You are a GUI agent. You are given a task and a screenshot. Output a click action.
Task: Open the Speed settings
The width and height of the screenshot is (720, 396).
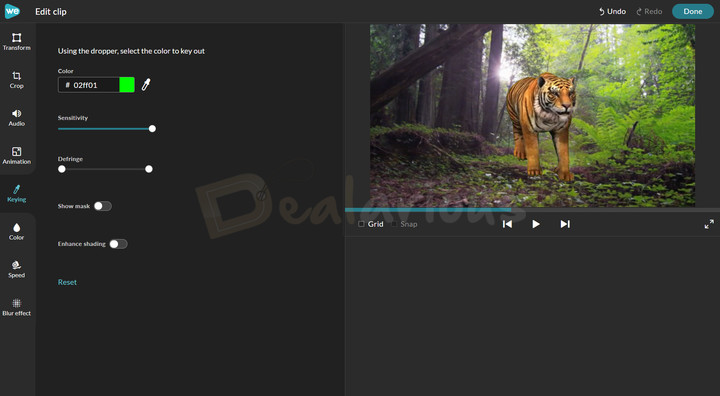[x=17, y=269]
